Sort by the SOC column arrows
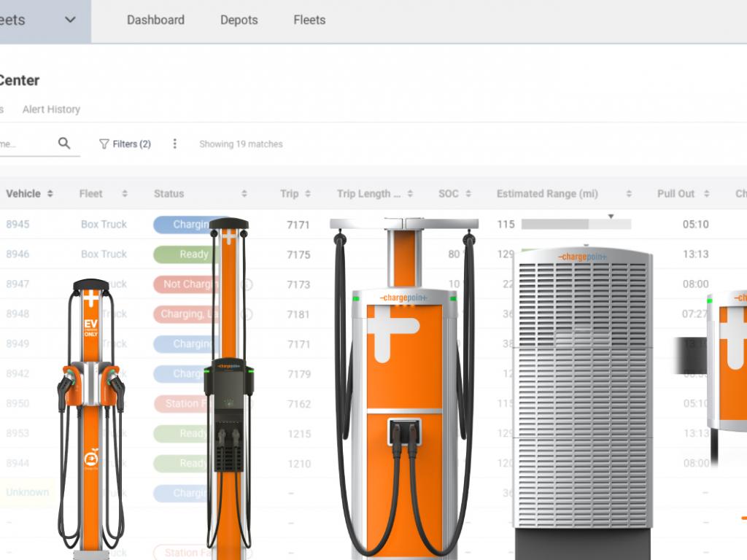The height and width of the screenshot is (560, 747). click(x=468, y=194)
